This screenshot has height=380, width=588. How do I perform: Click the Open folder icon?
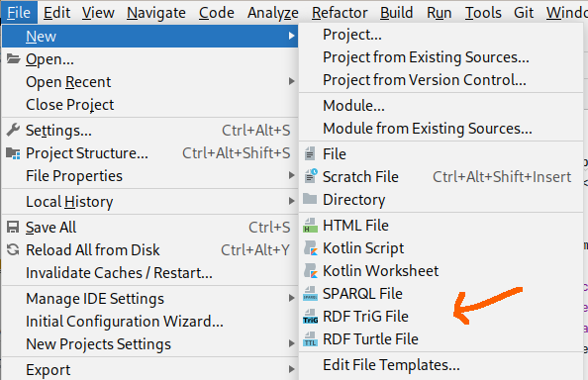pyautogui.click(x=13, y=58)
